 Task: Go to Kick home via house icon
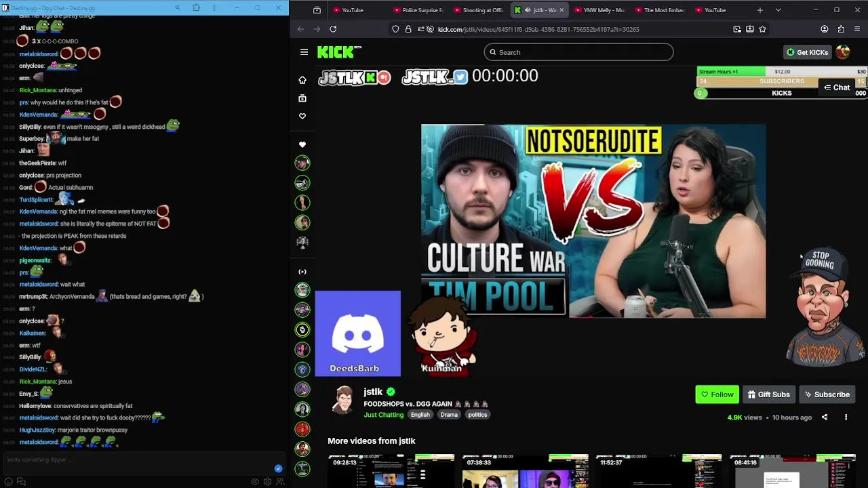pyautogui.click(x=302, y=80)
